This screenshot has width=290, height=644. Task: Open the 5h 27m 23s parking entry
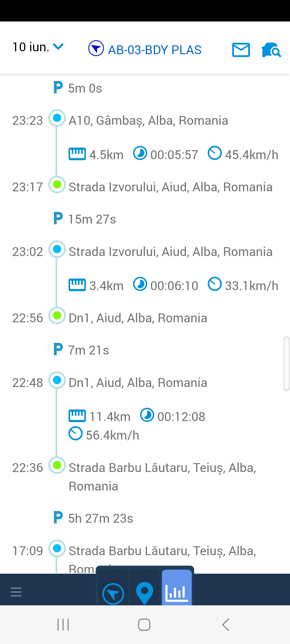click(x=100, y=518)
